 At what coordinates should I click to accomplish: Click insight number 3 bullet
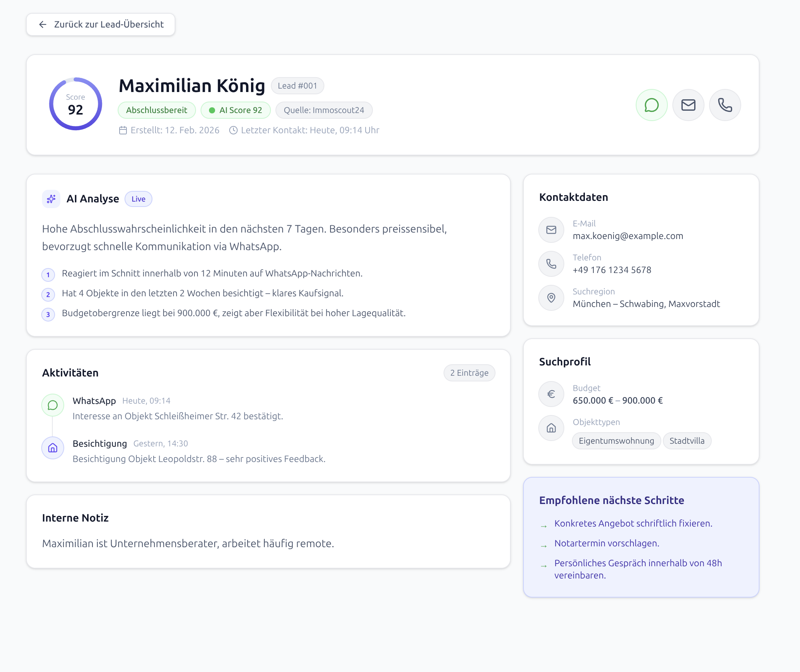click(x=48, y=314)
